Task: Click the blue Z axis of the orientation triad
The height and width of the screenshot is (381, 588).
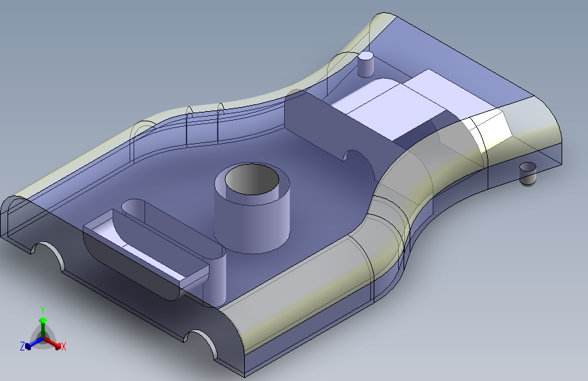Action: coord(34,343)
